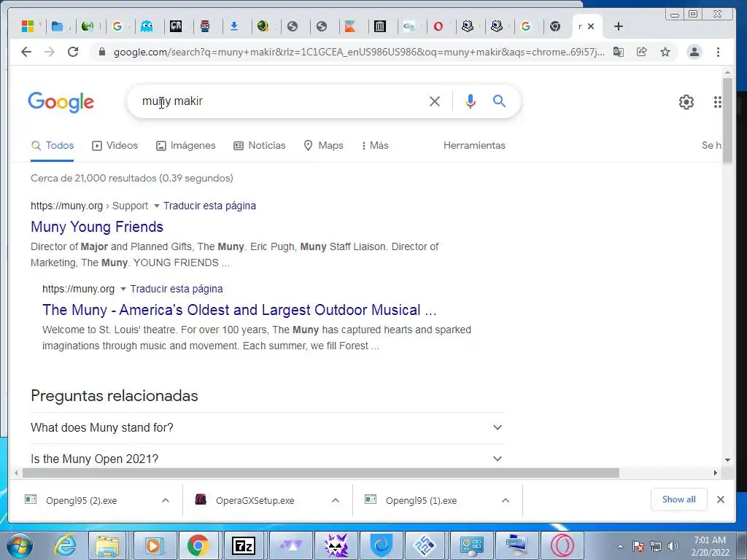Switch to the Microsoft logo tab
Viewport: 747px width, 560px height.
click(x=28, y=26)
